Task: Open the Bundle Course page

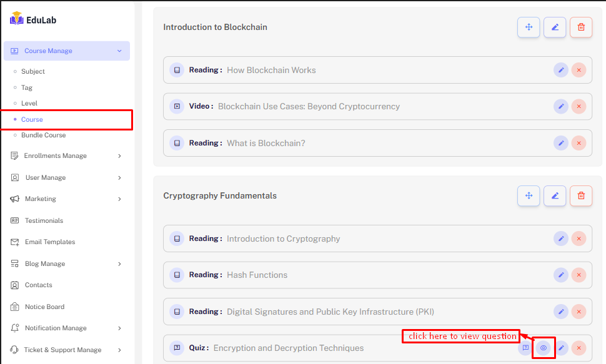Action: point(43,135)
